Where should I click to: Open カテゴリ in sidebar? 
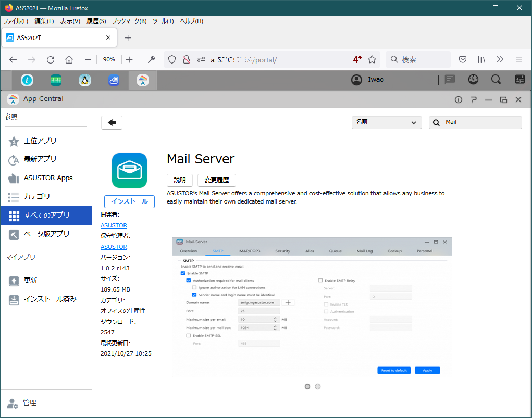pyautogui.click(x=46, y=197)
